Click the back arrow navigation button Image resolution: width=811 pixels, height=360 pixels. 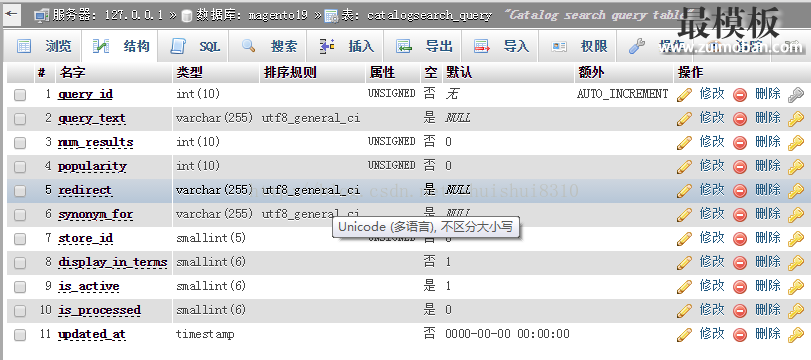pos(12,15)
